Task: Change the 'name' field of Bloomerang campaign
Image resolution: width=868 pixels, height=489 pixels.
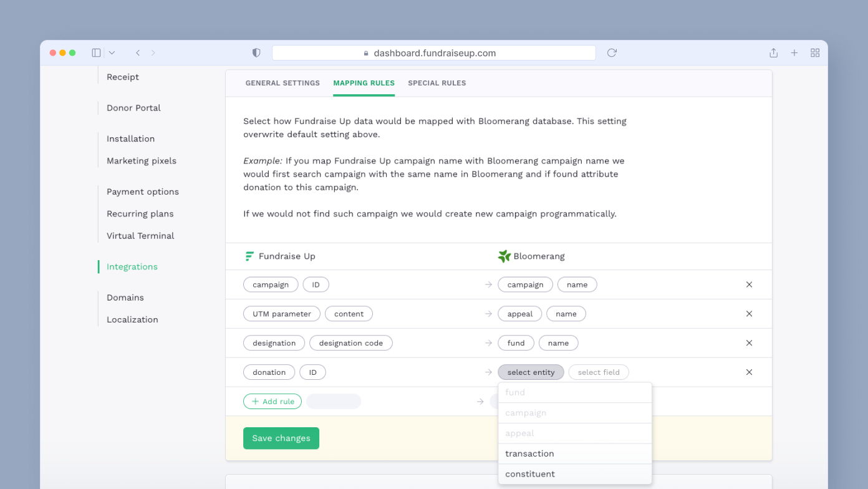Action: [577, 284]
